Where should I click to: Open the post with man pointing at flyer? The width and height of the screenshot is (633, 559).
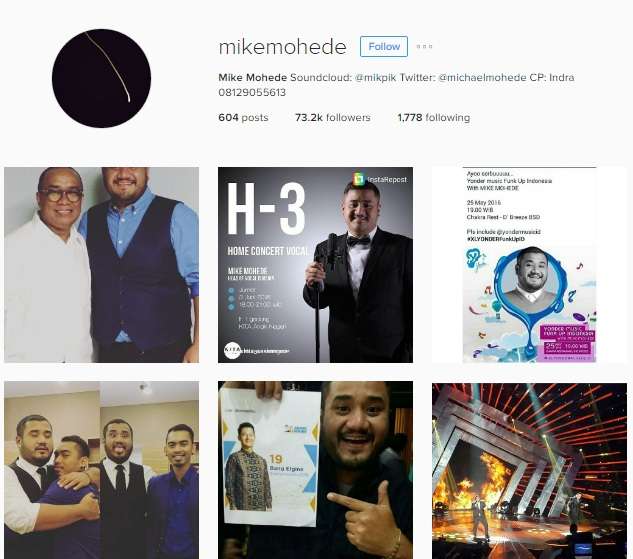[x=315, y=470]
